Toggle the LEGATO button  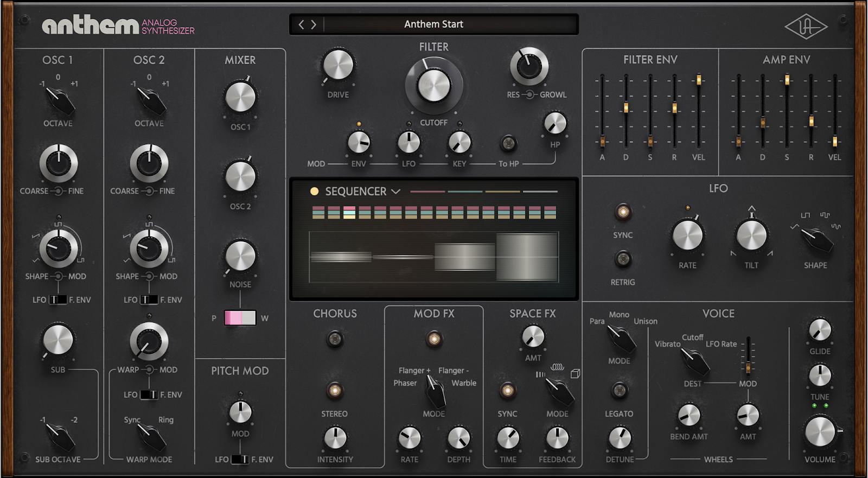[619, 390]
